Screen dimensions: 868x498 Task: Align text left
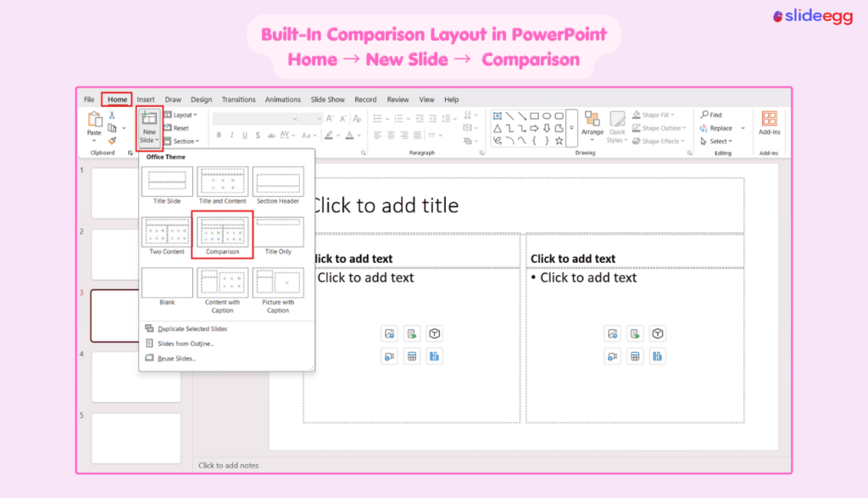(x=377, y=135)
